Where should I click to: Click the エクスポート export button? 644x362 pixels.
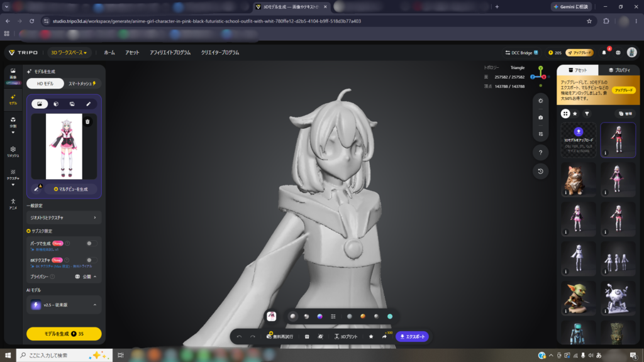coord(413,337)
